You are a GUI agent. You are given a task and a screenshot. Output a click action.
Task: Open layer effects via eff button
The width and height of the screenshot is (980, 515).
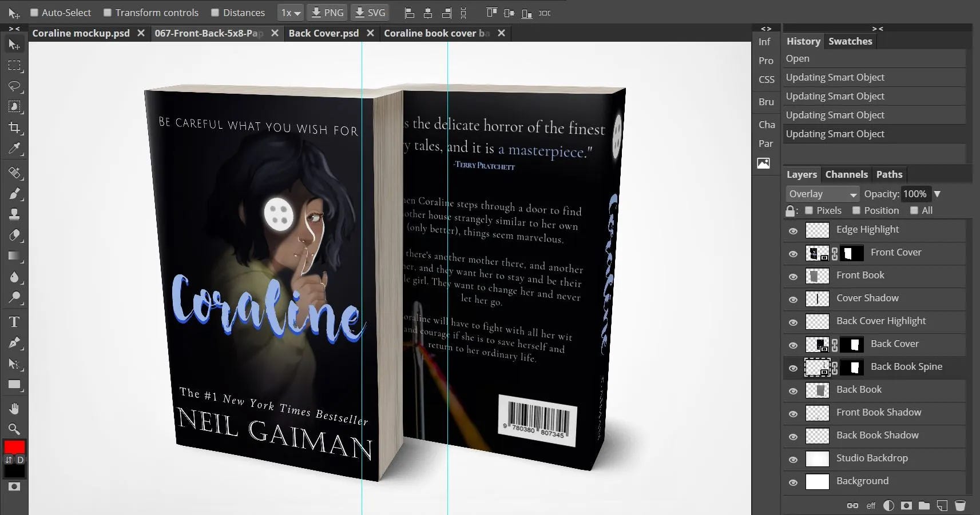click(871, 505)
